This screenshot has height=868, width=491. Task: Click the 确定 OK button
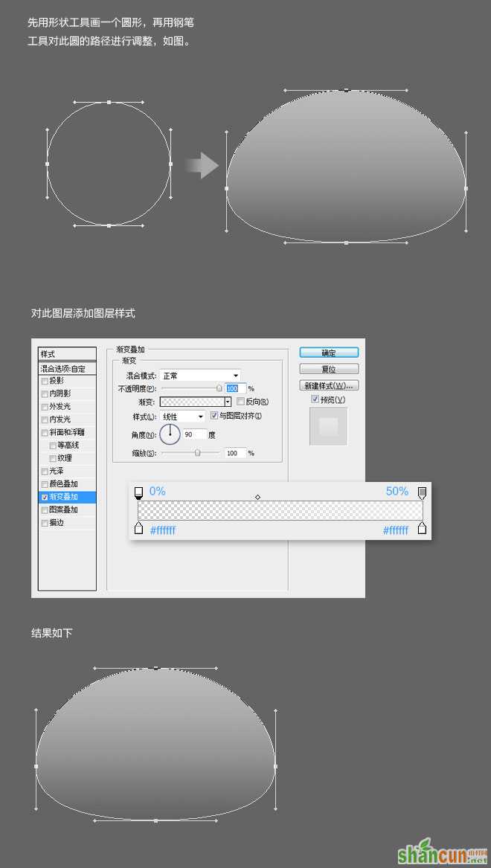(x=329, y=353)
